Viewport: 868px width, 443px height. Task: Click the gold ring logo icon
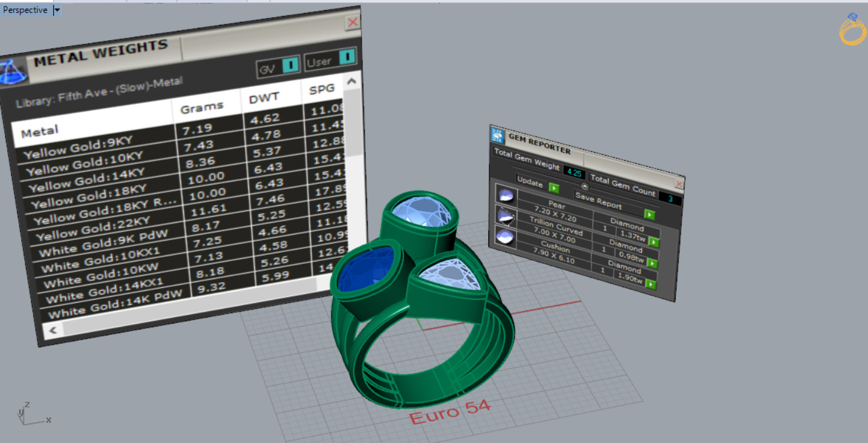pyautogui.click(x=852, y=30)
